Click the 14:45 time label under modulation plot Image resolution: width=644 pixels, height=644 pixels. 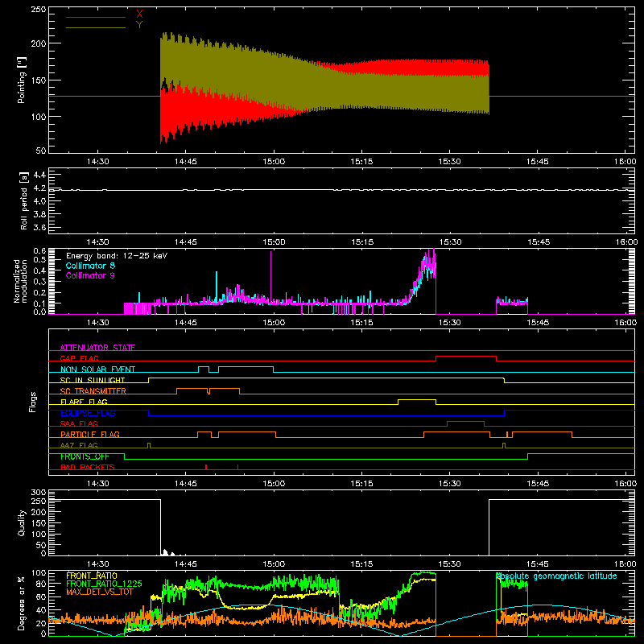coord(186,323)
